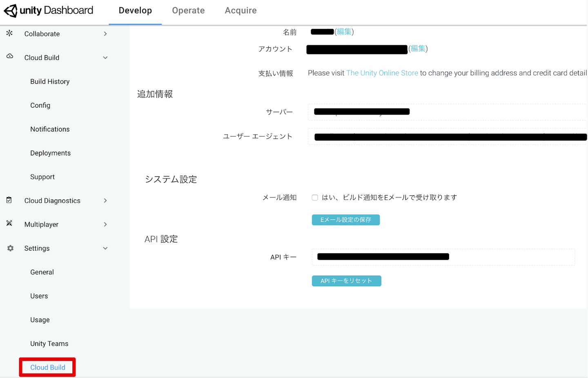Expand the Collaborate section chevron
Image resolution: width=588 pixels, height=378 pixels.
pos(105,34)
